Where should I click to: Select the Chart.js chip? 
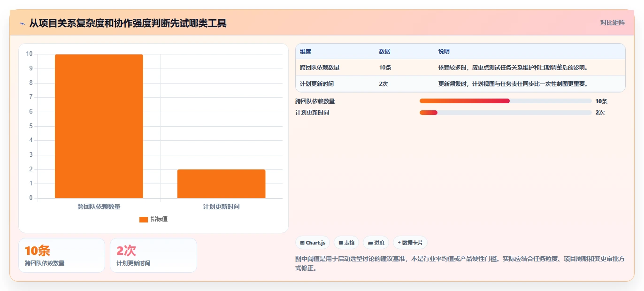click(x=313, y=243)
